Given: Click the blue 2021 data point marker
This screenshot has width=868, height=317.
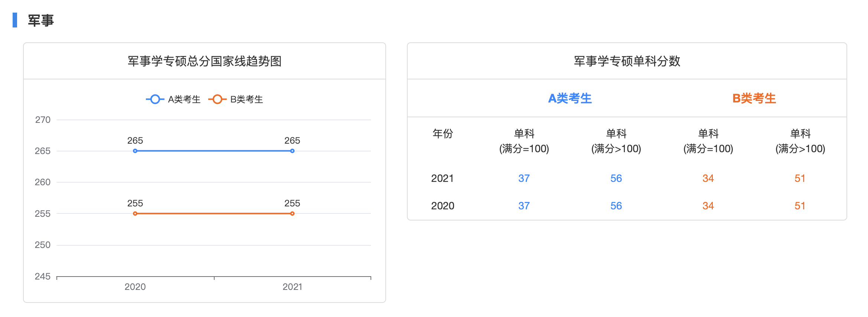Looking at the screenshot, I should click(x=292, y=151).
